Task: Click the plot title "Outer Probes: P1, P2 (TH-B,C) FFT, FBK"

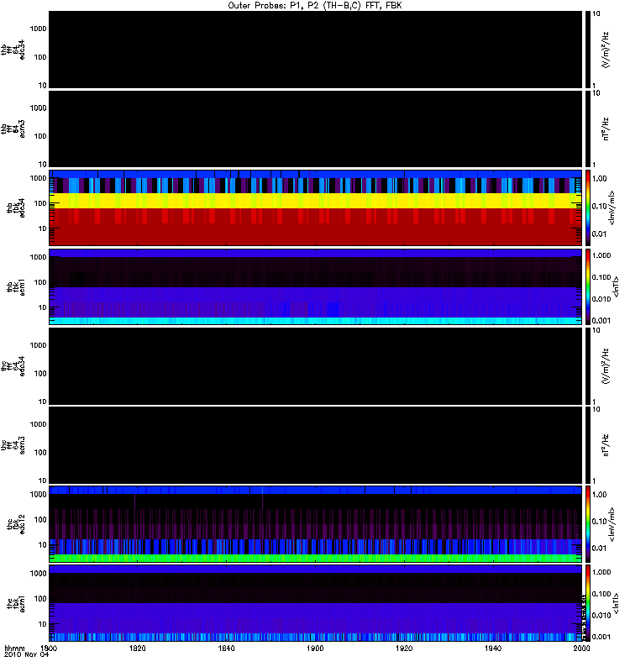Action: pyautogui.click(x=315, y=6)
